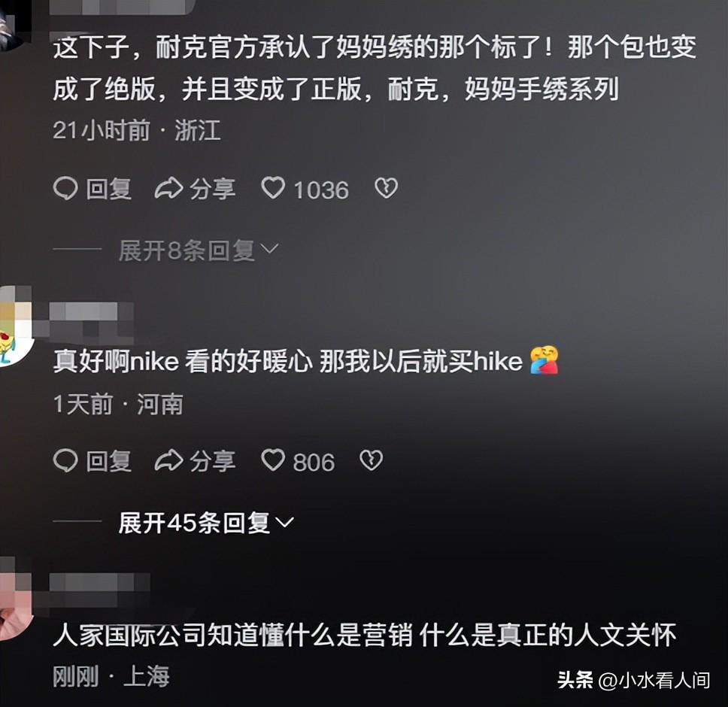Click share arrow icon on 浙江 comment

point(168,189)
